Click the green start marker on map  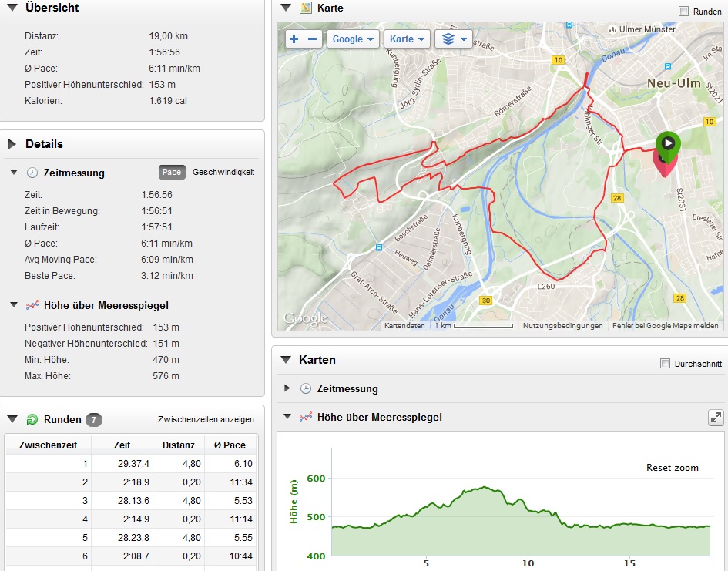668,144
